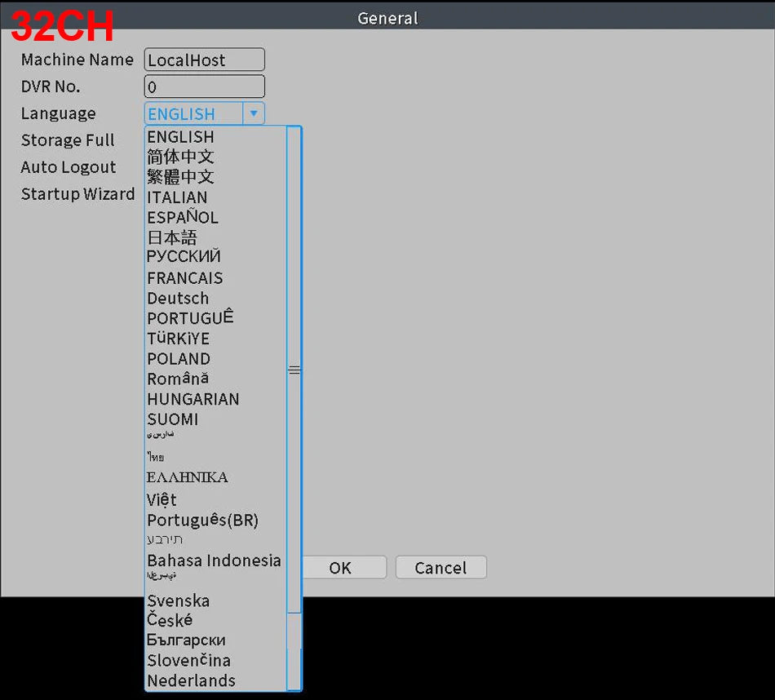Choose PORTUGUÊ from the language list

tap(190, 318)
